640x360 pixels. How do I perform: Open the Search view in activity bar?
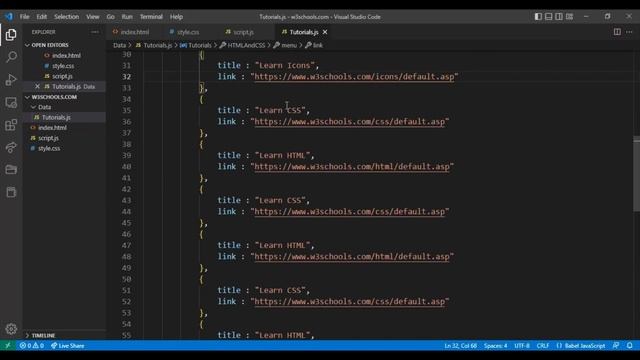tap(11, 57)
